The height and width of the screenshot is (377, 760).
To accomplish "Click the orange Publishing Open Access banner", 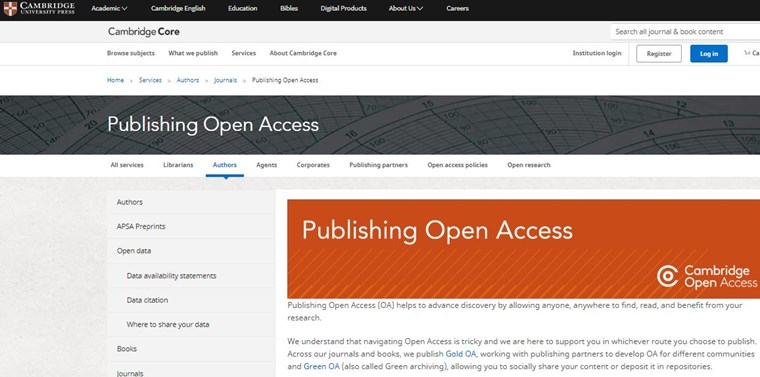I will point(523,249).
